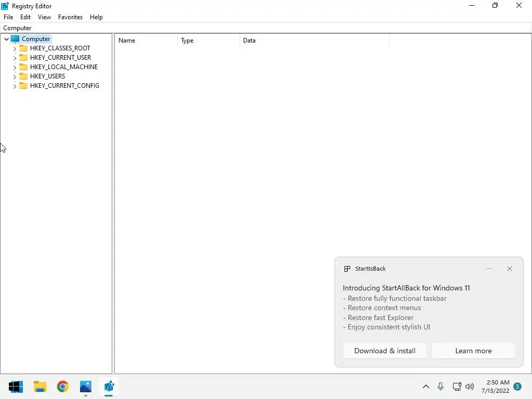Click the microphone tray icon
Screen dimensions: 532x399
[x=441, y=387]
